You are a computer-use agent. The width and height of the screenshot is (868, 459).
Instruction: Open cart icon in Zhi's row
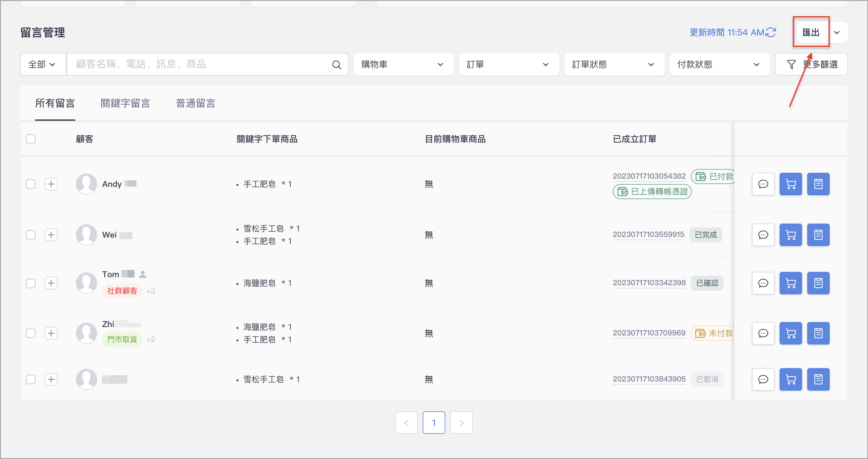tap(791, 333)
